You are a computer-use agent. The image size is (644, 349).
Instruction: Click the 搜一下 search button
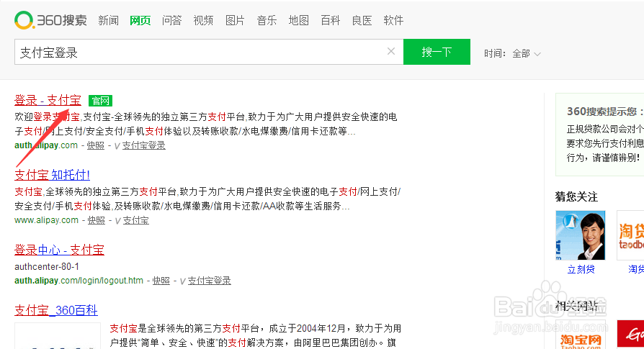coord(437,52)
